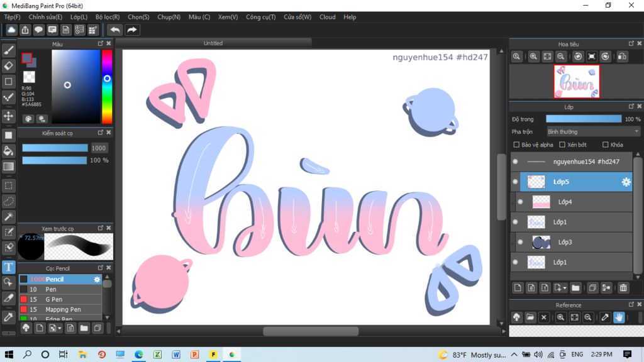Duplicate the current layer
The width and height of the screenshot is (644, 362).
(592, 288)
